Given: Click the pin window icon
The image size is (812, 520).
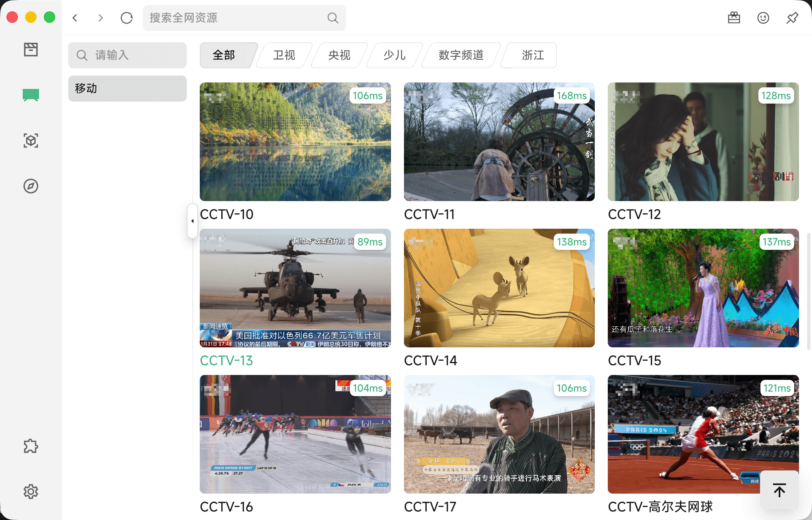Looking at the screenshot, I should coord(792,18).
